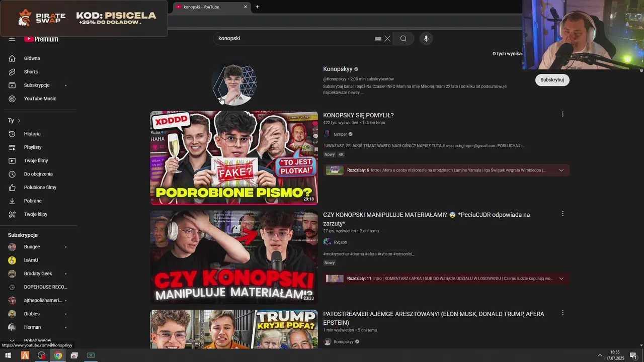Click Konopskyy channel under PATOSTREAMER video
Image resolution: width=644 pixels, height=362 pixels.
(x=344, y=342)
